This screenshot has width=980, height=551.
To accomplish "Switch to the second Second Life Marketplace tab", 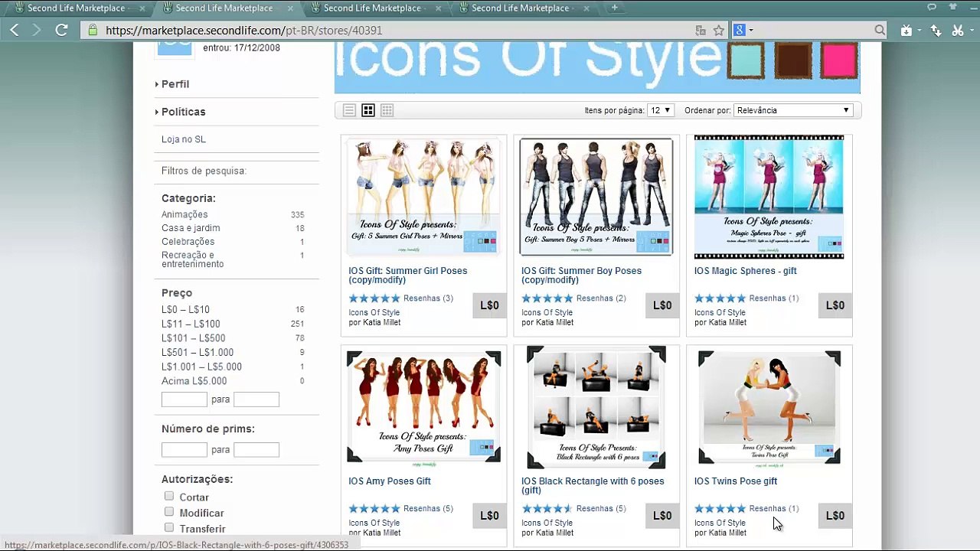I will pos(224,8).
